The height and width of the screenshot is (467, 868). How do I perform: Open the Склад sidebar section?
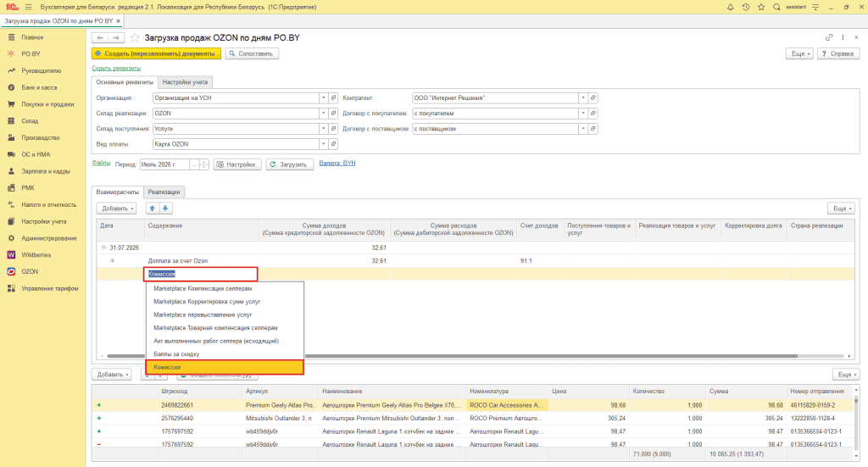[30, 120]
